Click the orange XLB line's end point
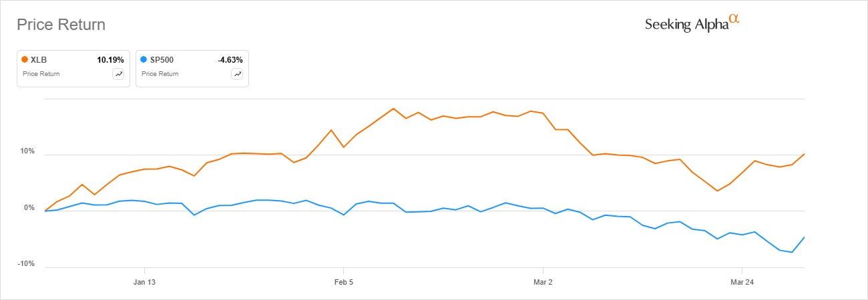868x300 pixels. click(805, 154)
